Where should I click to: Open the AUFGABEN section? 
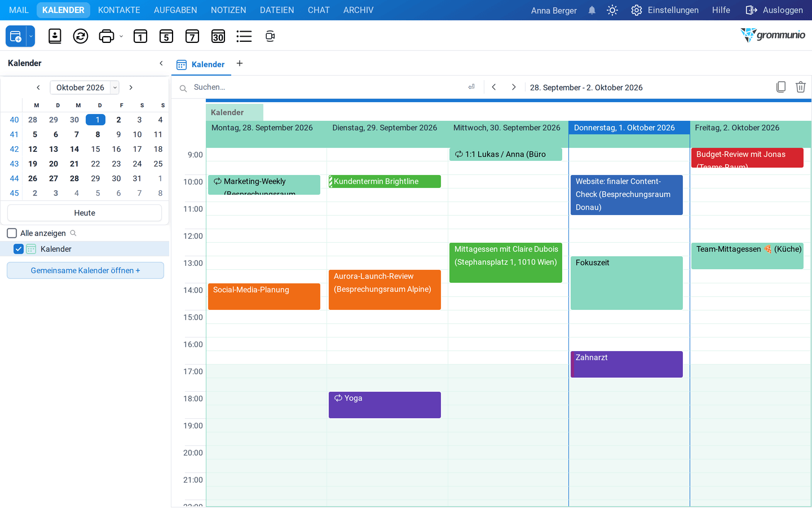click(x=175, y=10)
